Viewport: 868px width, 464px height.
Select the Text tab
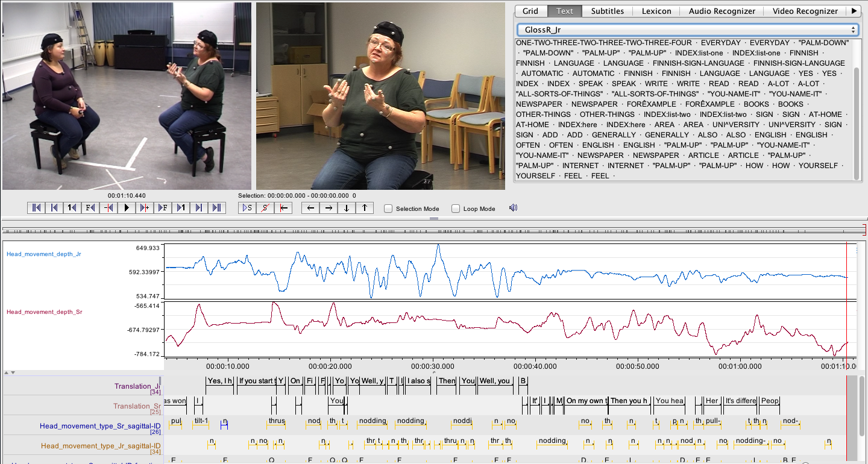point(565,11)
